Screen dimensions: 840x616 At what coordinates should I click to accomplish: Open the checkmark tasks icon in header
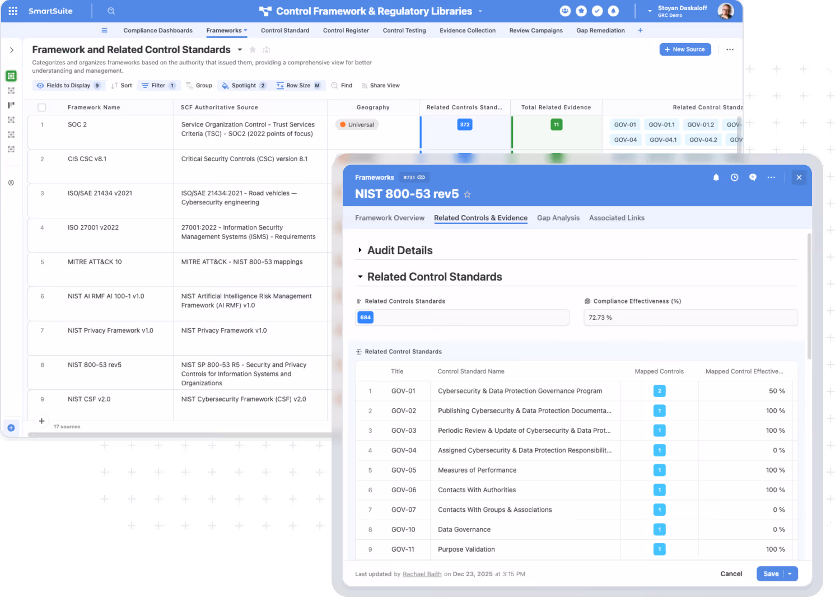click(x=597, y=11)
